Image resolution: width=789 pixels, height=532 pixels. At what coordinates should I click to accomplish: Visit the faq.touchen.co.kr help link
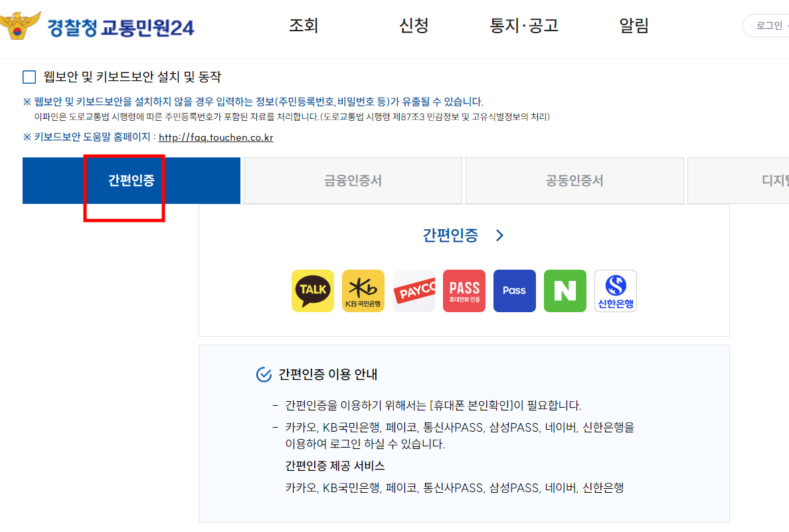pos(215,139)
